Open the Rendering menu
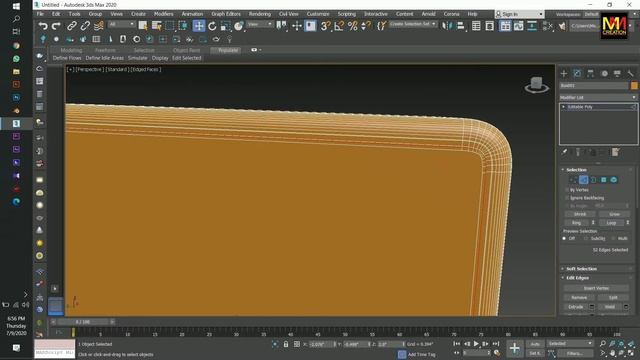Viewport: 640px width, 360px height. point(260,14)
